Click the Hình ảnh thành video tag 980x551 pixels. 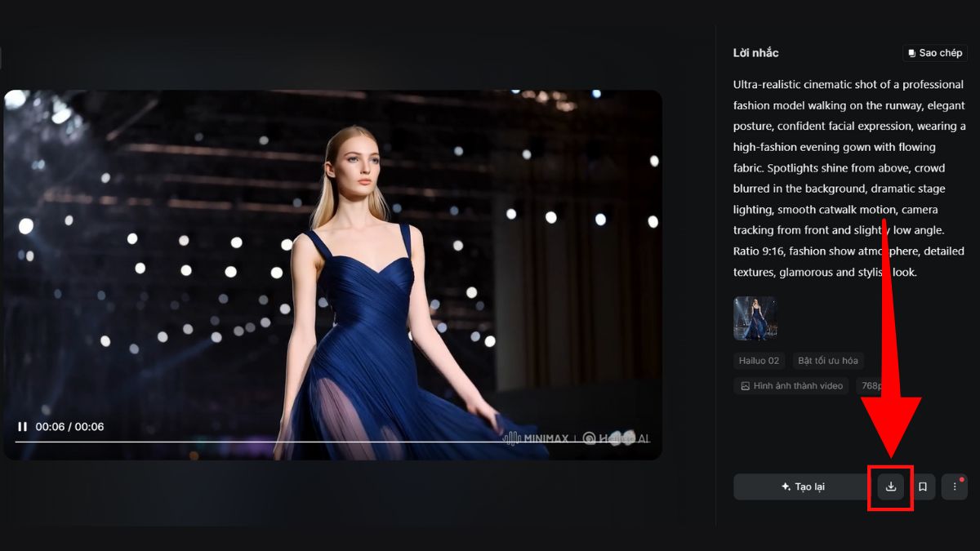pos(791,386)
